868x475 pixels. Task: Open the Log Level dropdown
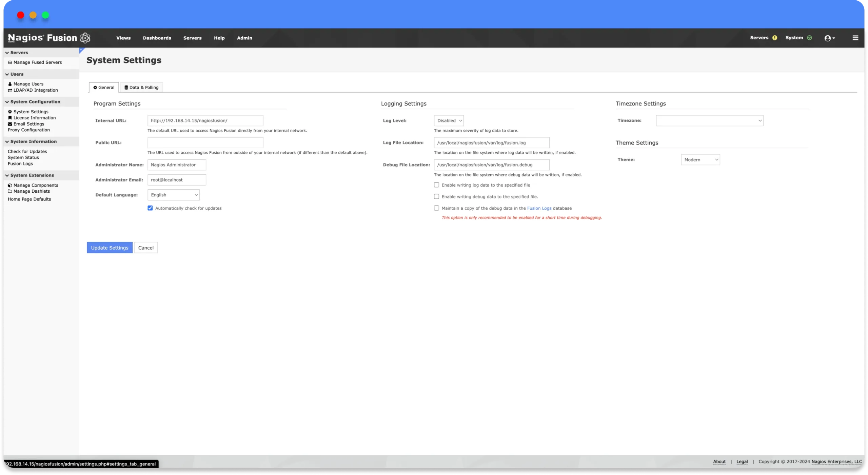pyautogui.click(x=449, y=120)
